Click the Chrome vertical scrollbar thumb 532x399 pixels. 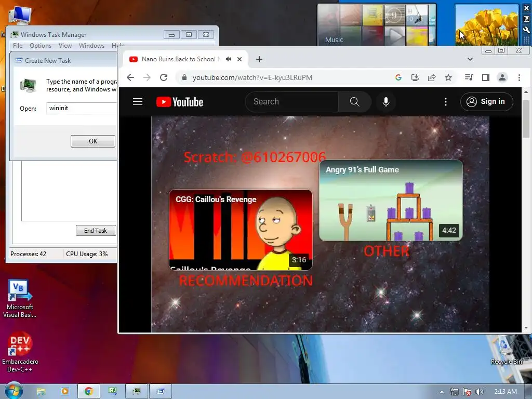(x=526, y=119)
